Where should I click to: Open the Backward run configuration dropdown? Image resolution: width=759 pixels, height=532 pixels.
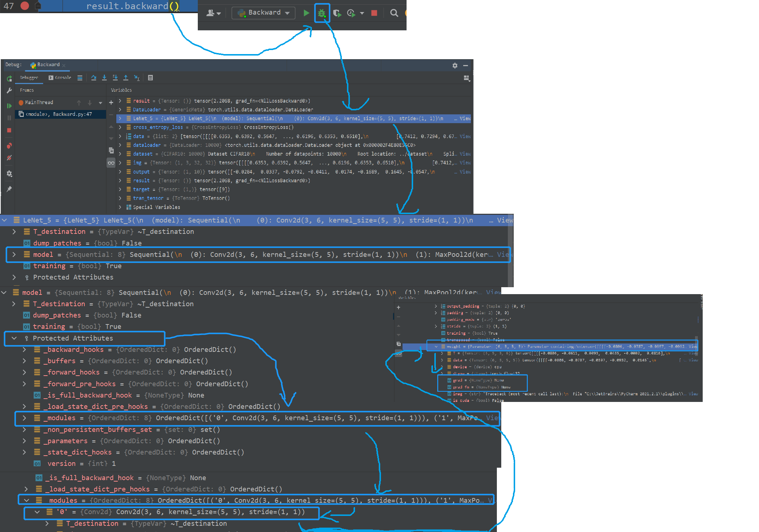click(264, 13)
